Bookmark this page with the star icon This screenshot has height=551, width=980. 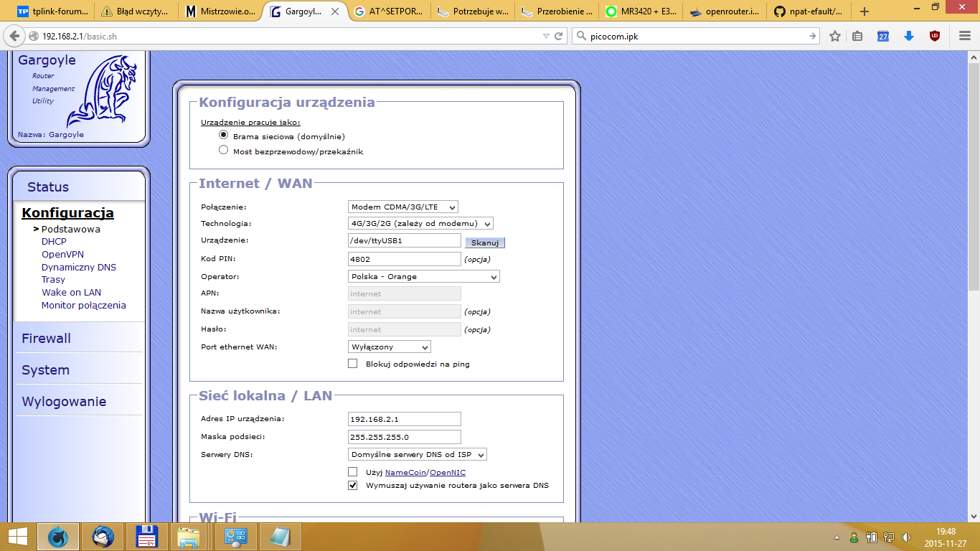coord(835,36)
